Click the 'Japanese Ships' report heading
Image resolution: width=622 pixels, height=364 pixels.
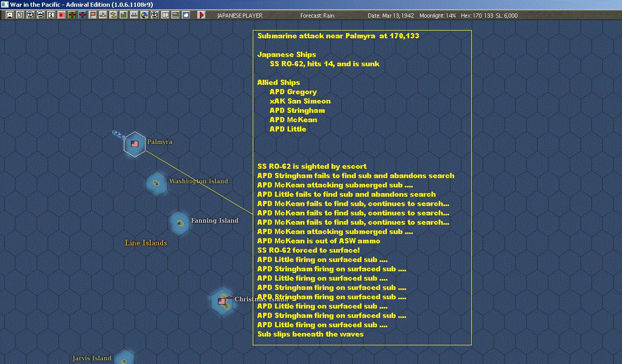286,55
